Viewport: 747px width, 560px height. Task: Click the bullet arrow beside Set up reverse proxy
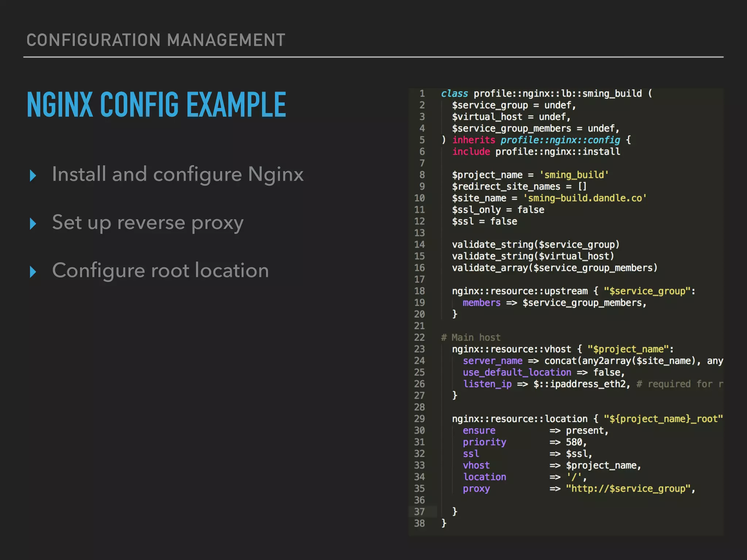coord(33,223)
